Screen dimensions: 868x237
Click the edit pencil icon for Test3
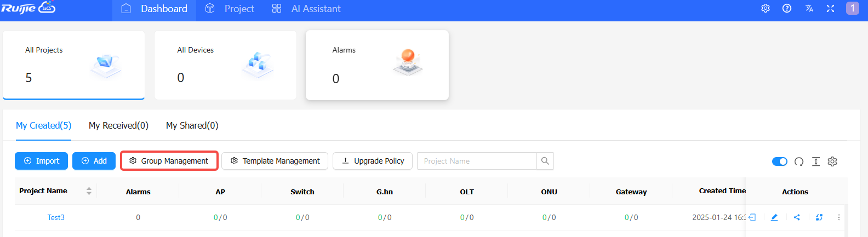click(774, 217)
